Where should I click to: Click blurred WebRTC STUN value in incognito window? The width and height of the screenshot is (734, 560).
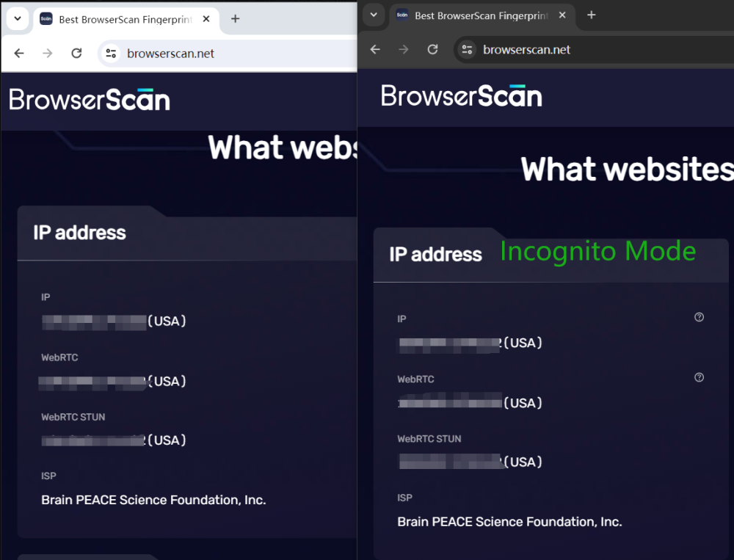click(x=451, y=461)
